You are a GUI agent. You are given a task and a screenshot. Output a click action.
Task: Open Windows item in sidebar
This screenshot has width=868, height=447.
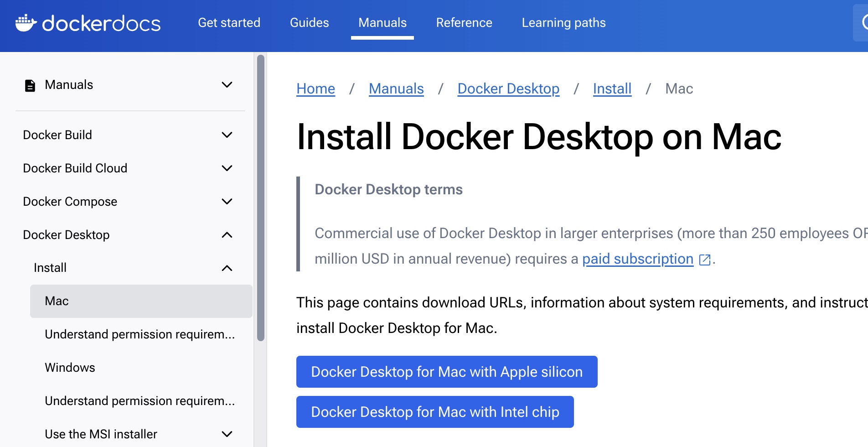(x=70, y=368)
